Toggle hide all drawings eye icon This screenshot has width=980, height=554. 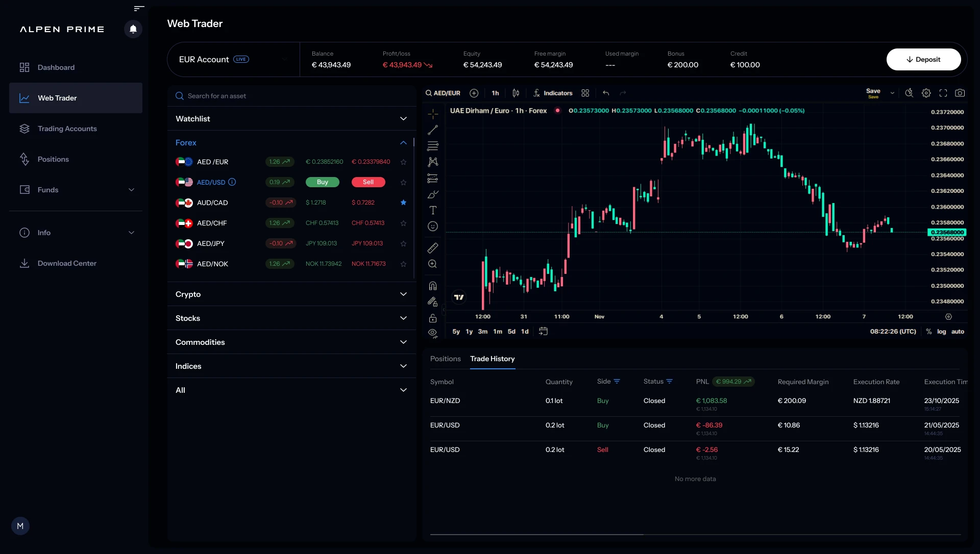tap(433, 333)
